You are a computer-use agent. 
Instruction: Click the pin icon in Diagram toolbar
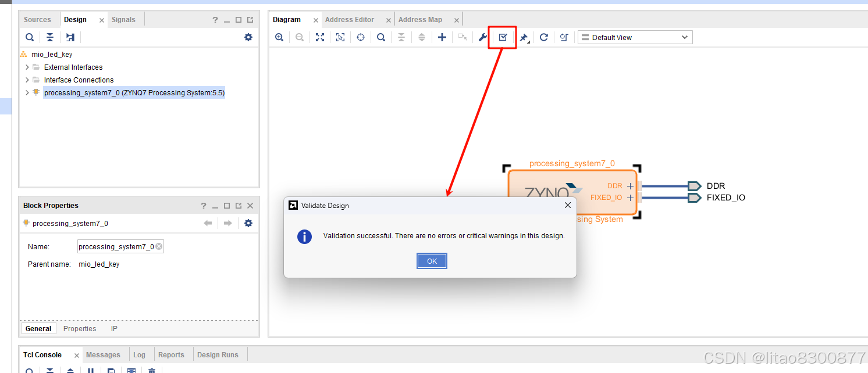pyautogui.click(x=524, y=38)
